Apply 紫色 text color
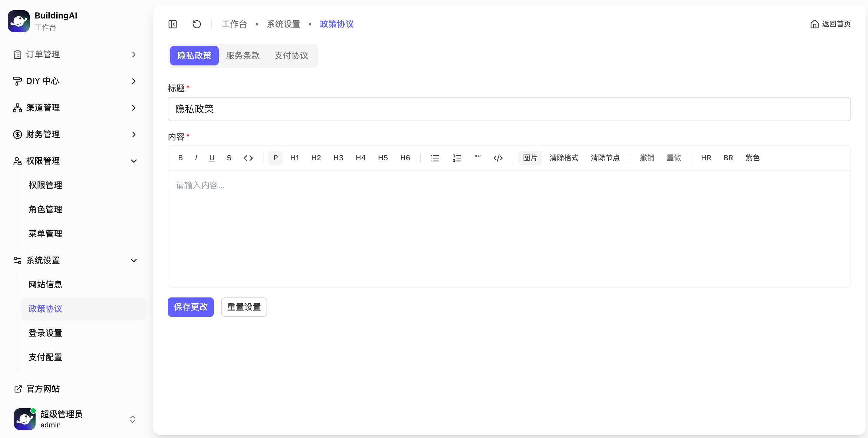Image resolution: width=868 pixels, height=438 pixels. coord(752,158)
